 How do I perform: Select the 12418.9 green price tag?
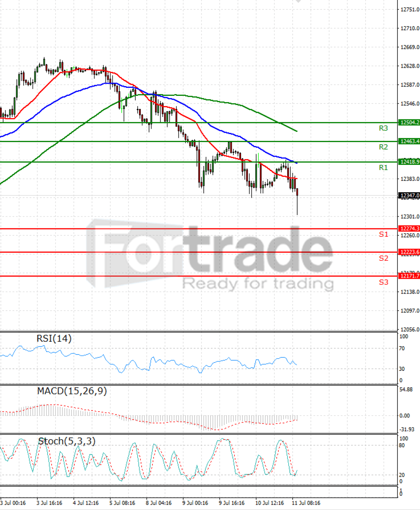409,161
